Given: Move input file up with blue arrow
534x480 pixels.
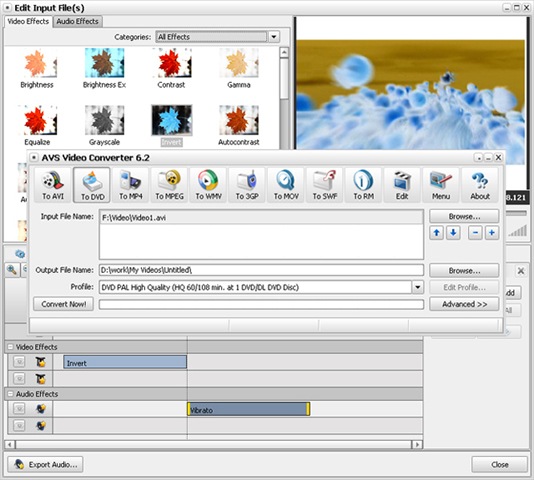Looking at the screenshot, I should (436, 233).
